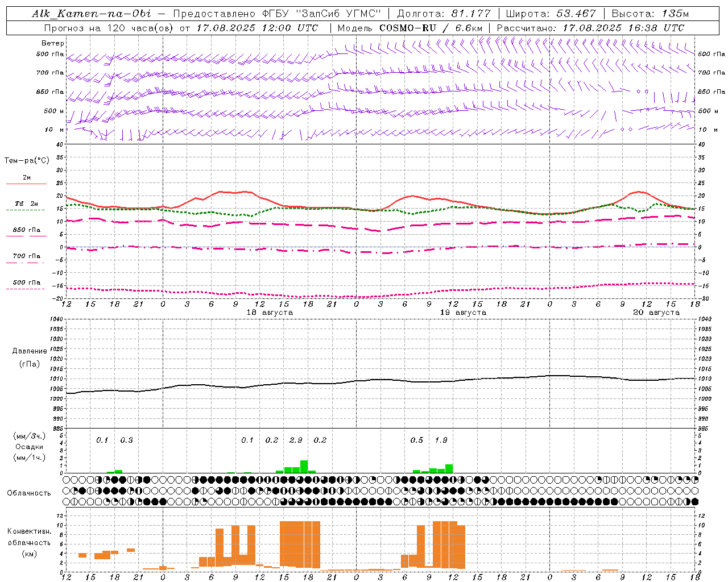Click the (гПа) pressure unit label
This screenshot has width=728, height=582.
29,364
